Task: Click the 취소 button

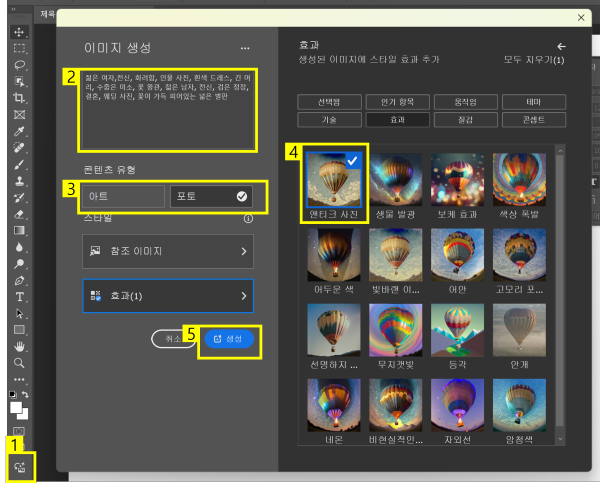Action: 173,339
